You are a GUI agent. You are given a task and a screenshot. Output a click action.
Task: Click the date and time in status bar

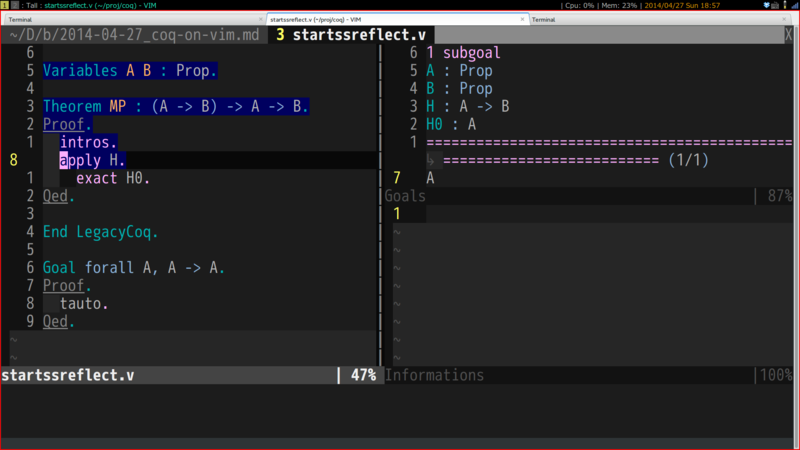(682, 5)
